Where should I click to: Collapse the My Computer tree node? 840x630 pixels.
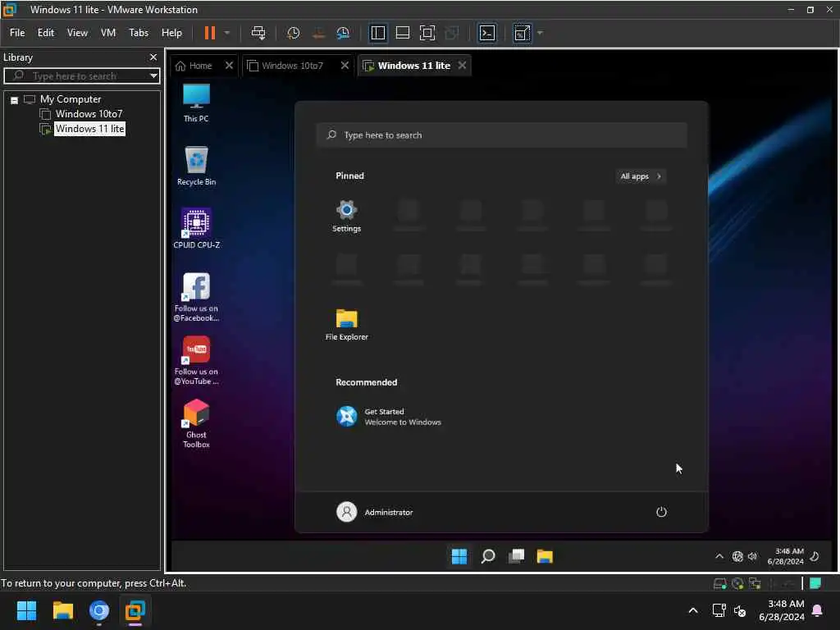click(15, 100)
